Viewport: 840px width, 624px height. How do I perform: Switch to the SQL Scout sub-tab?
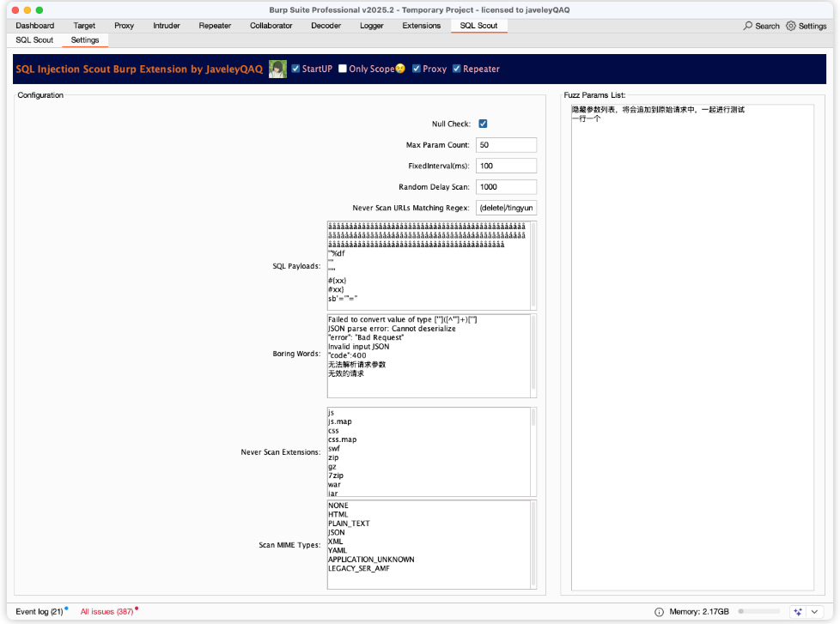pos(34,40)
